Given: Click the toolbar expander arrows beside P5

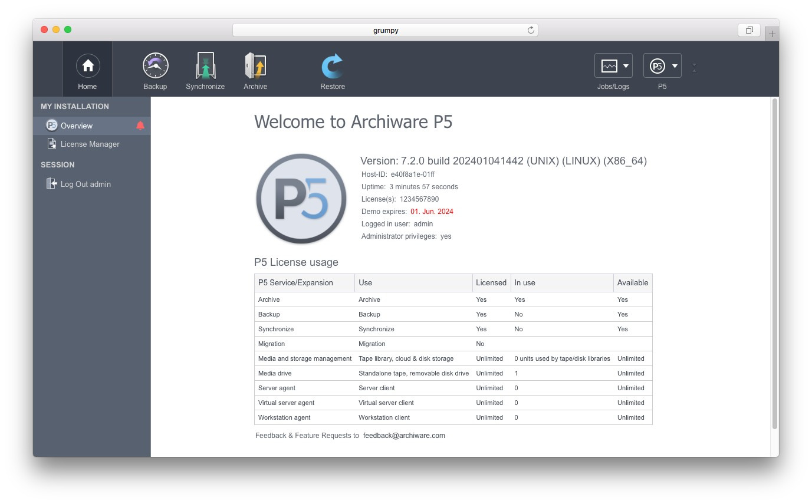Looking at the screenshot, I should click(694, 68).
